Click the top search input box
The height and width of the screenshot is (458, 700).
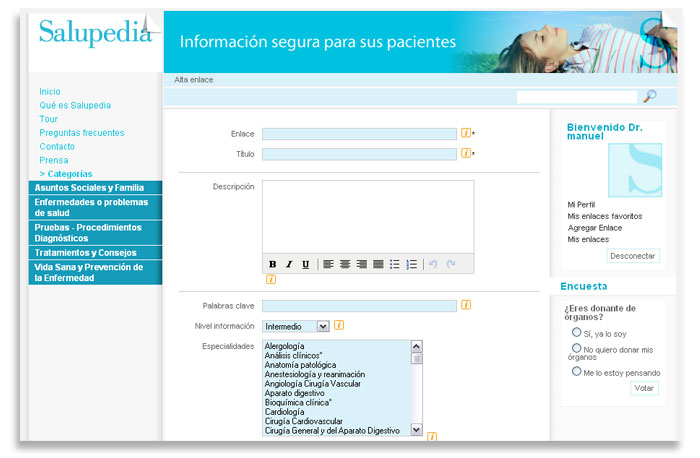click(x=577, y=97)
